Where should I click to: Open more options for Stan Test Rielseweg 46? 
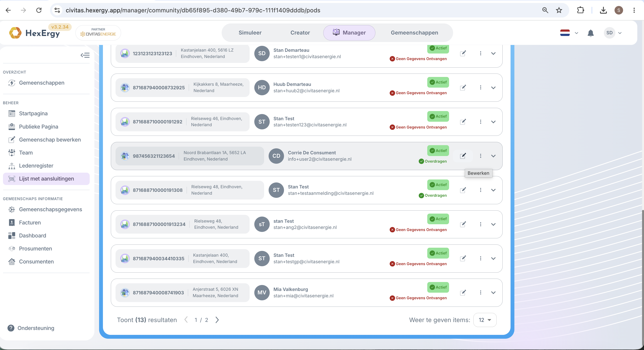point(480,121)
